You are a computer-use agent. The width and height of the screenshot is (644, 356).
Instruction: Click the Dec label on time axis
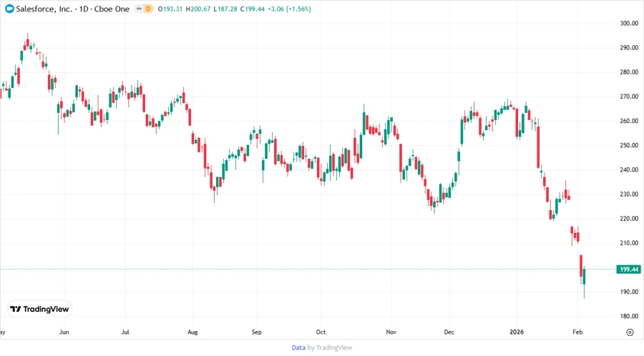[449, 332]
